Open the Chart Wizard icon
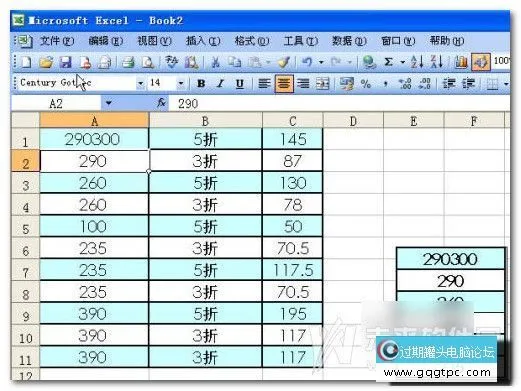This screenshot has width=521, height=391. point(461,62)
